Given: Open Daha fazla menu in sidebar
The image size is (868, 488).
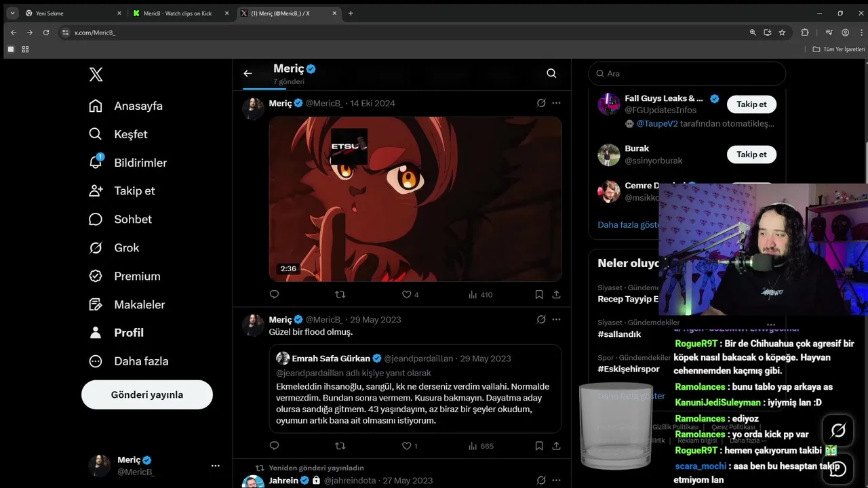Looking at the screenshot, I should (129, 361).
